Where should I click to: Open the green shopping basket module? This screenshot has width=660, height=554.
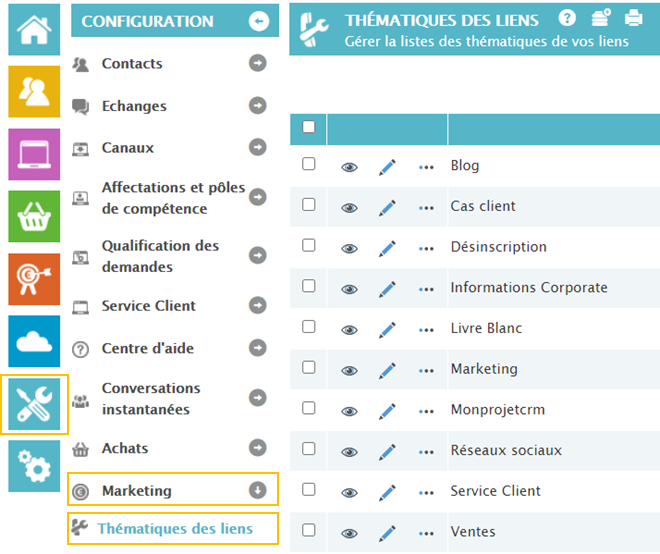point(34,215)
